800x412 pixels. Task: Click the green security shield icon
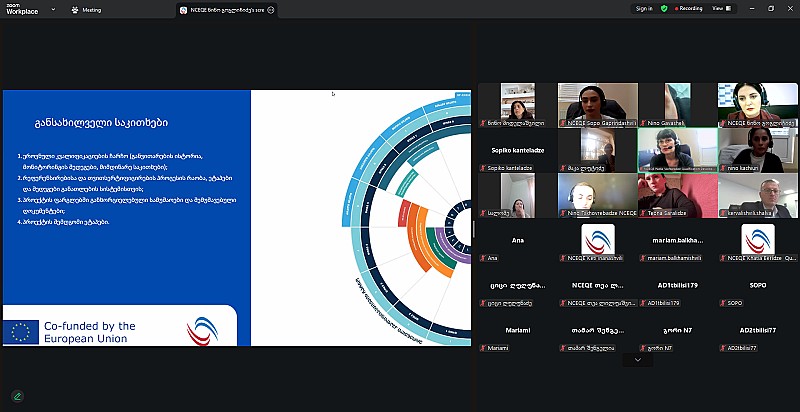click(x=664, y=9)
